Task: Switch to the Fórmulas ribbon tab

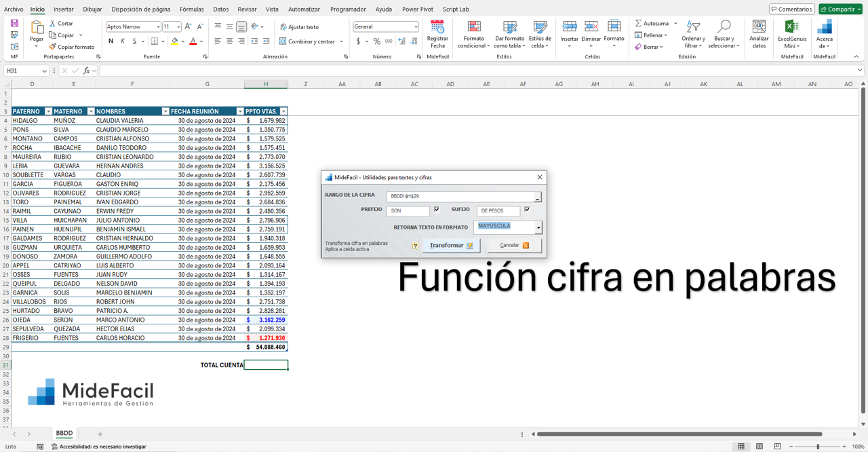Action: (x=191, y=9)
